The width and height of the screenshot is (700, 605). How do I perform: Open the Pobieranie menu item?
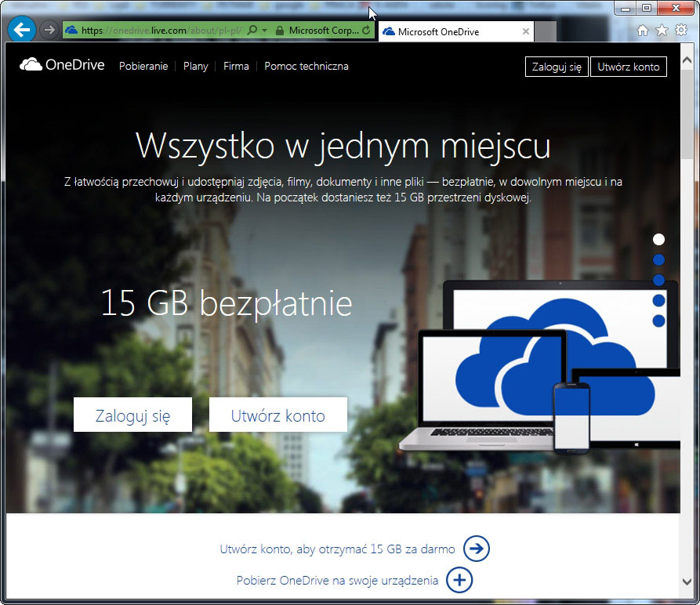143,66
